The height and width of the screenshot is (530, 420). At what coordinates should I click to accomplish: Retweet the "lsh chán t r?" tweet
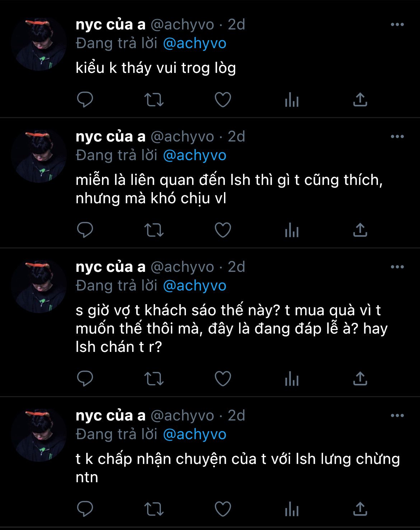[x=154, y=378]
